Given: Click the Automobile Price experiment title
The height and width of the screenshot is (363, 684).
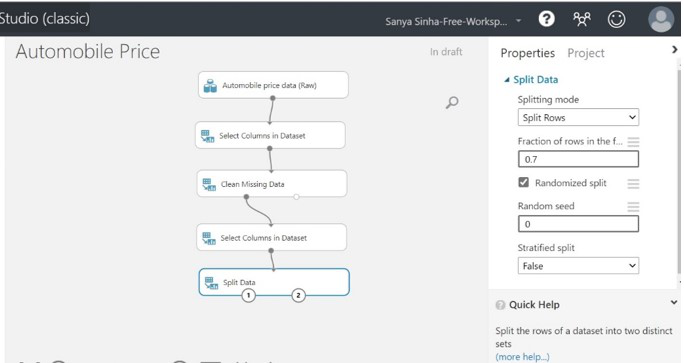Looking at the screenshot, I should tap(88, 51).
